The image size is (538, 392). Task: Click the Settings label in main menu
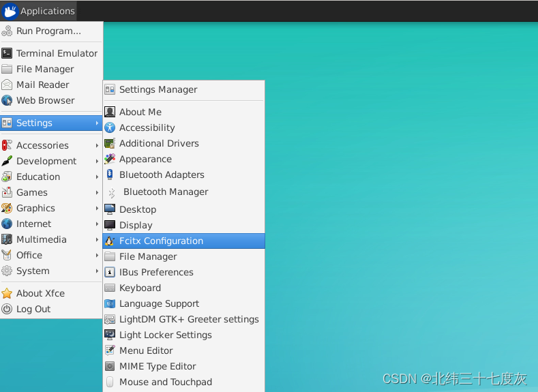[34, 123]
